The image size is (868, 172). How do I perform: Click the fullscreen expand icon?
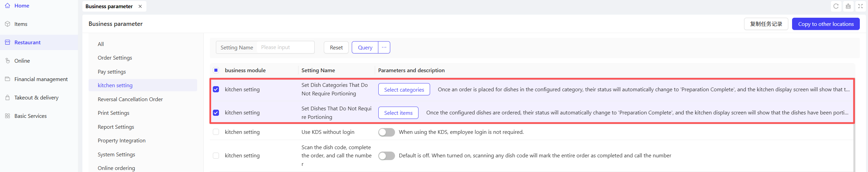[860, 6]
